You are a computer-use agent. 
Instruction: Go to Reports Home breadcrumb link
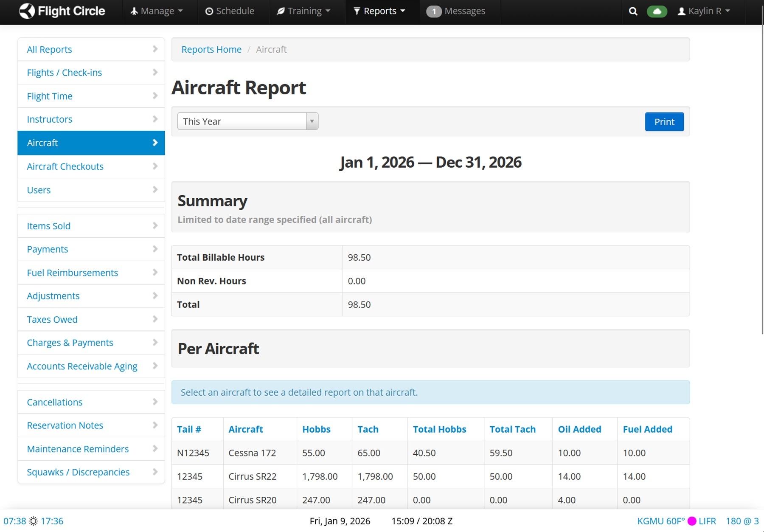click(211, 49)
